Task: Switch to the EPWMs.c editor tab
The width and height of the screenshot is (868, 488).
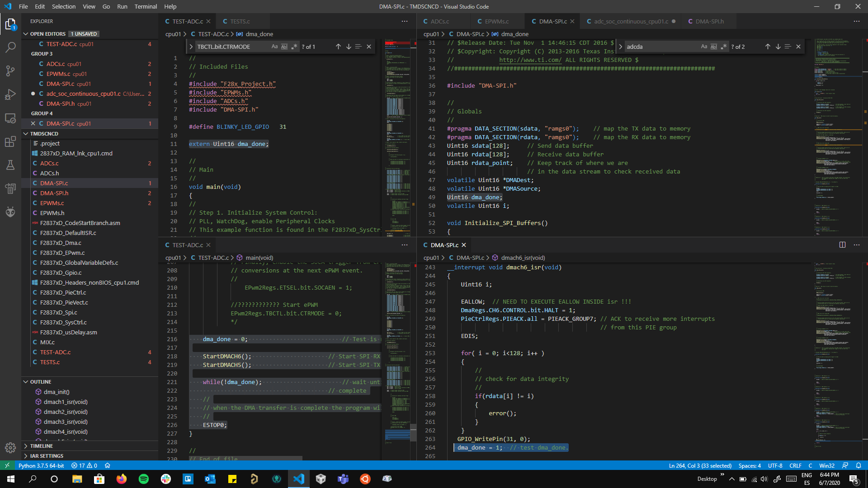Action: (x=496, y=21)
